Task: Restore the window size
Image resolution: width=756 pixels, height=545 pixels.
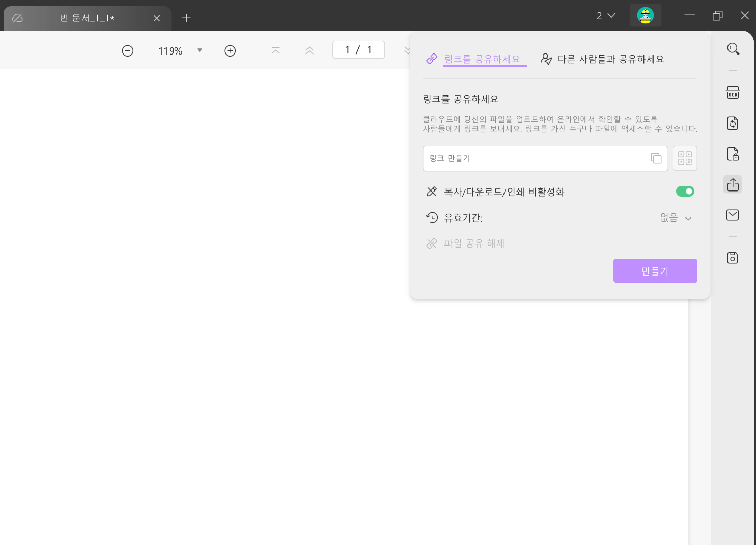Action: click(x=718, y=16)
